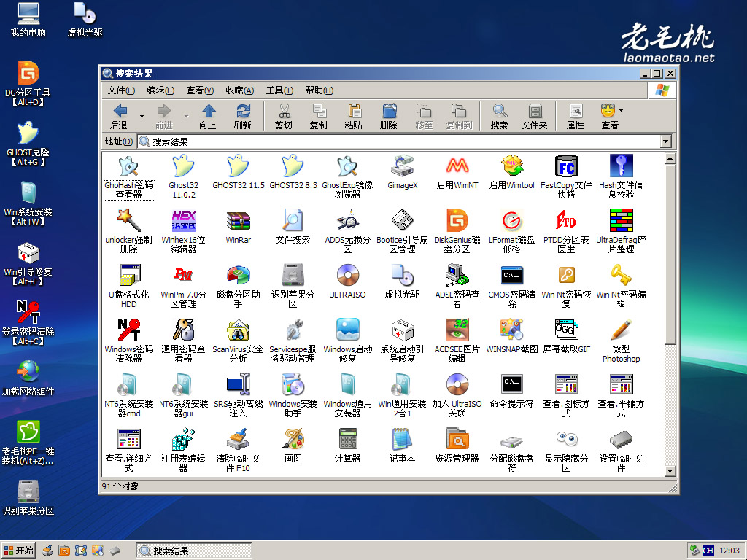Select 画图 paint icon
Screen dimensions: 747x560
click(x=293, y=446)
